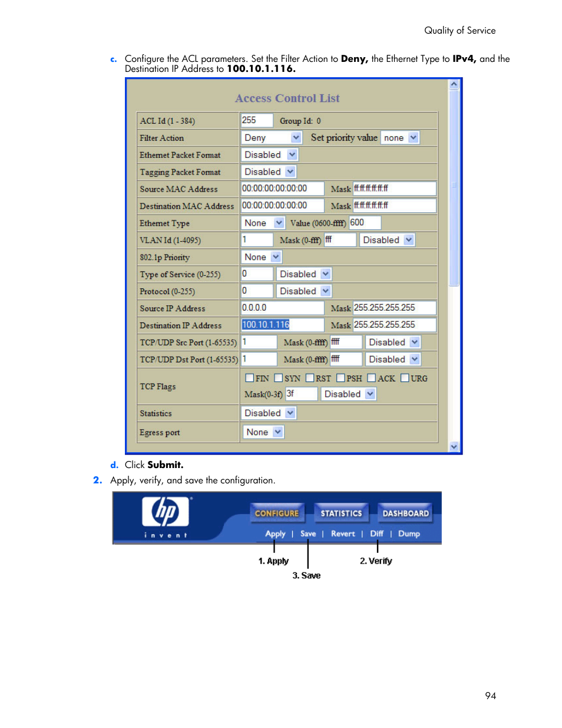Screen dimensions: 562x728
Task: Click the TCP/UDP Dst Port field
Action: click(x=259, y=359)
